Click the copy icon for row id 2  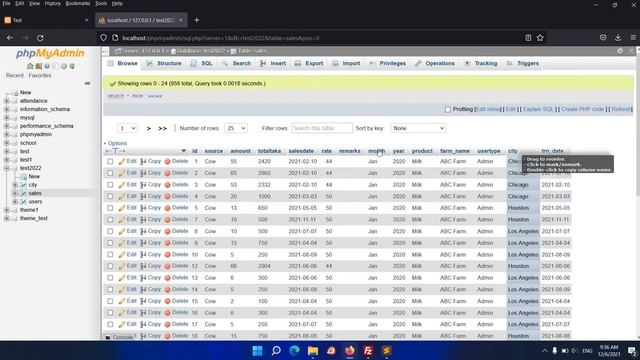point(143,173)
